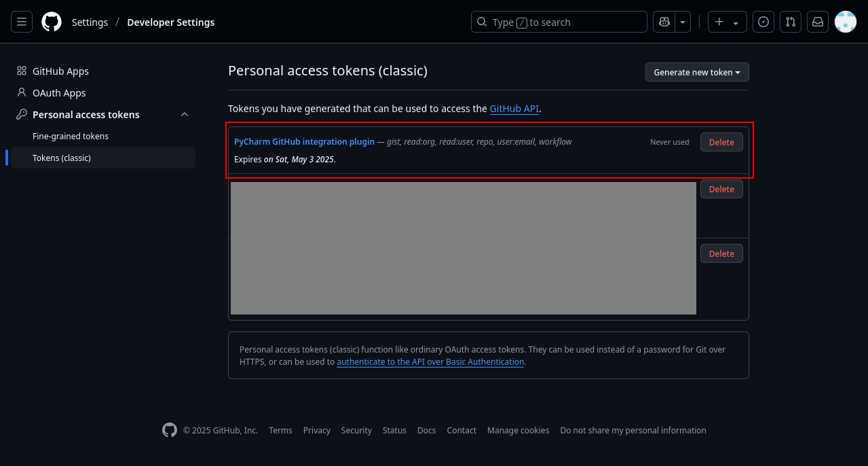Select OAuth Apps in sidebar
The width and height of the screenshot is (868, 466).
pos(59,93)
